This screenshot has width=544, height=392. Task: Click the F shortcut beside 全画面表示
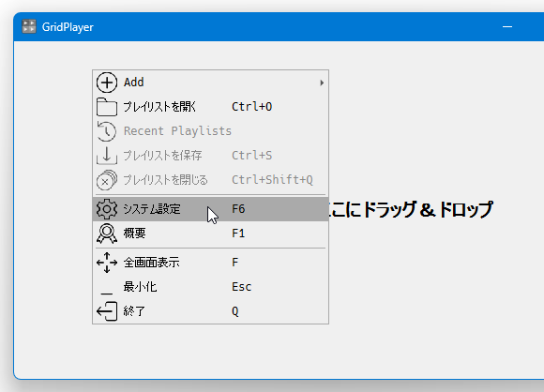coord(234,263)
